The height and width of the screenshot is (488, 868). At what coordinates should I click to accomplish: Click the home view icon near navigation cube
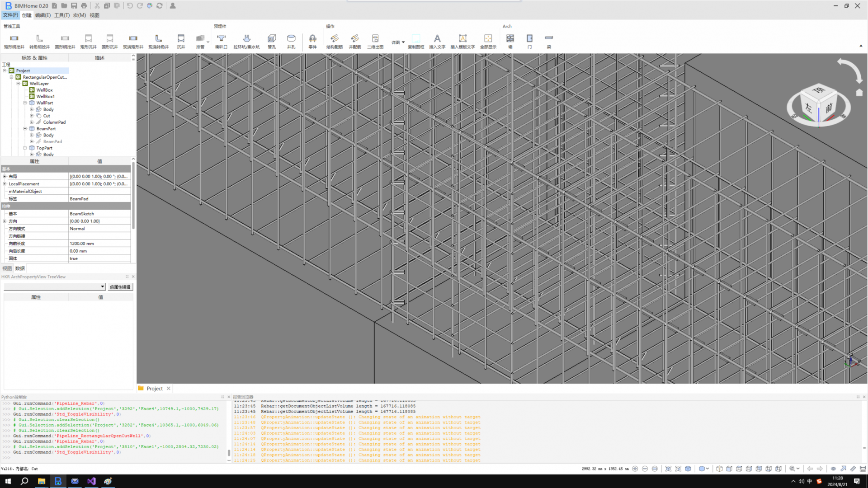[859, 93]
